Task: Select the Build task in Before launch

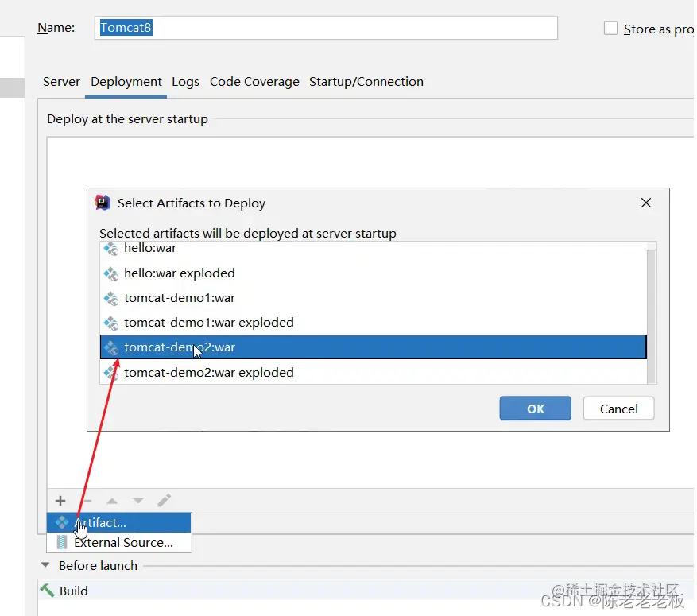Action: click(366, 591)
